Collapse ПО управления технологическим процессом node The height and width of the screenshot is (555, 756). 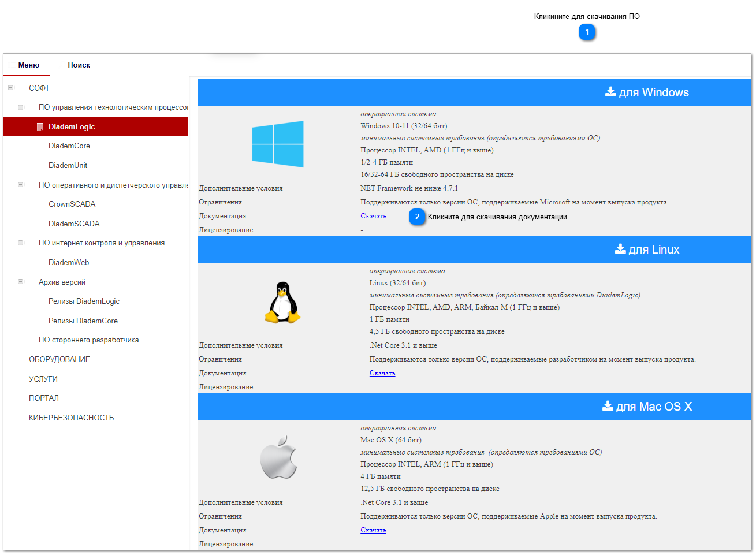(x=20, y=107)
